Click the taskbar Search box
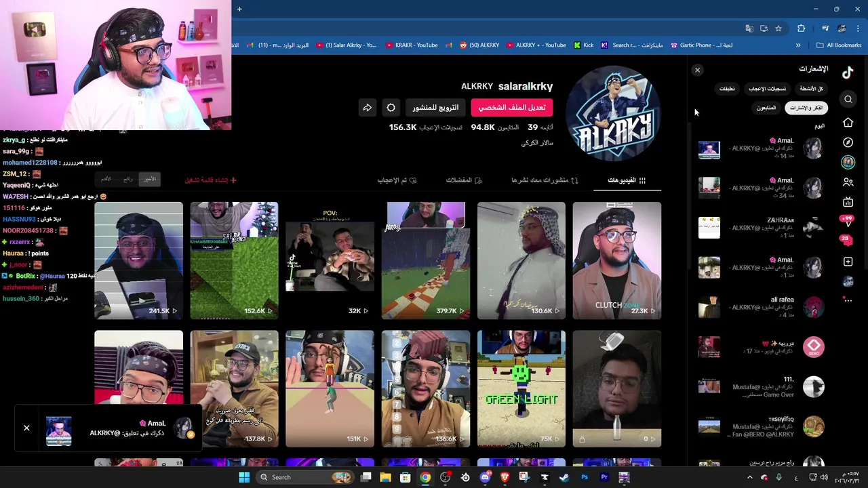Image resolution: width=868 pixels, height=488 pixels. [304, 477]
